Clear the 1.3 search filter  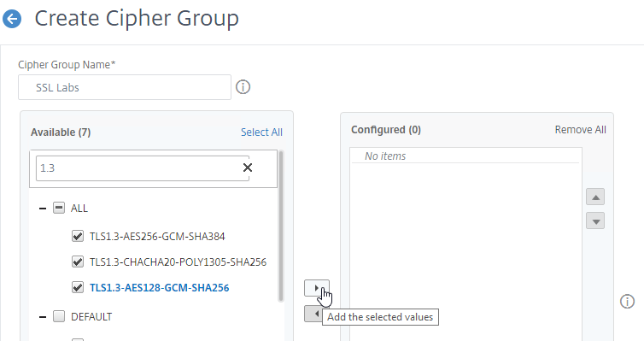(x=248, y=168)
